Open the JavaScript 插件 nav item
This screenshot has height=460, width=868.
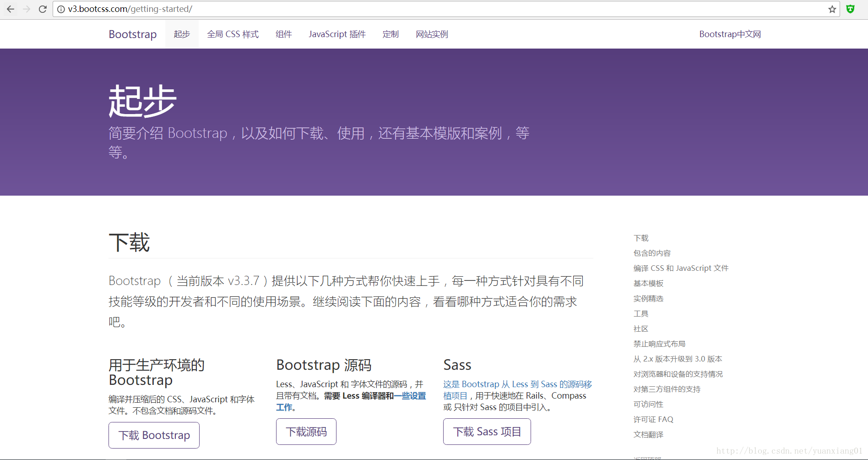337,34
